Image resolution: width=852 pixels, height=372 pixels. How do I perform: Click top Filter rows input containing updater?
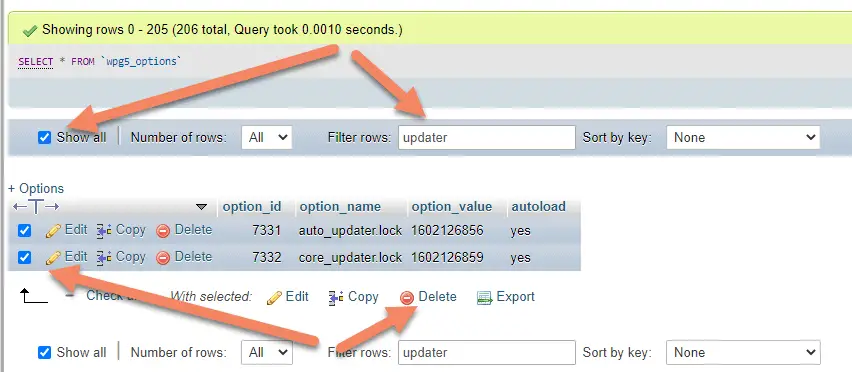[x=486, y=137]
